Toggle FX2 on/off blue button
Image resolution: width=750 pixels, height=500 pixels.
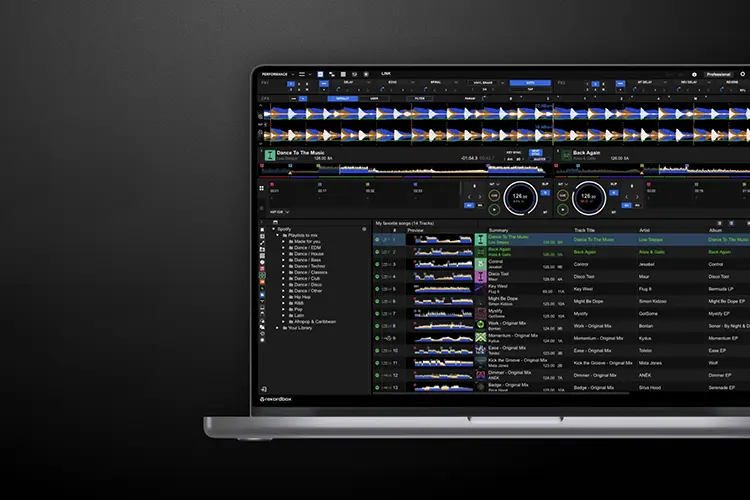(620, 83)
